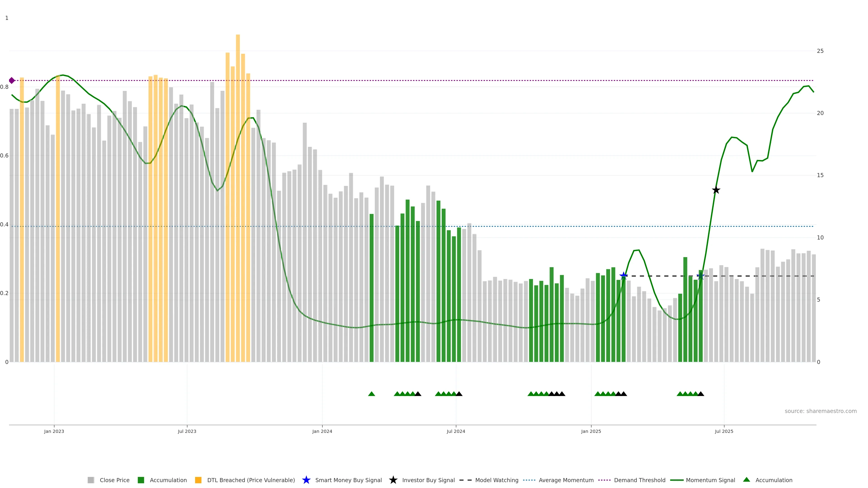Click the Jul 2024 x-axis label

[455, 431]
